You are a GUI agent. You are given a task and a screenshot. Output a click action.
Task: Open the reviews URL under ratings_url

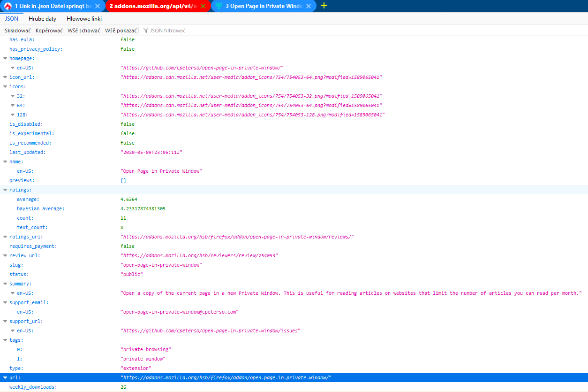237,237
